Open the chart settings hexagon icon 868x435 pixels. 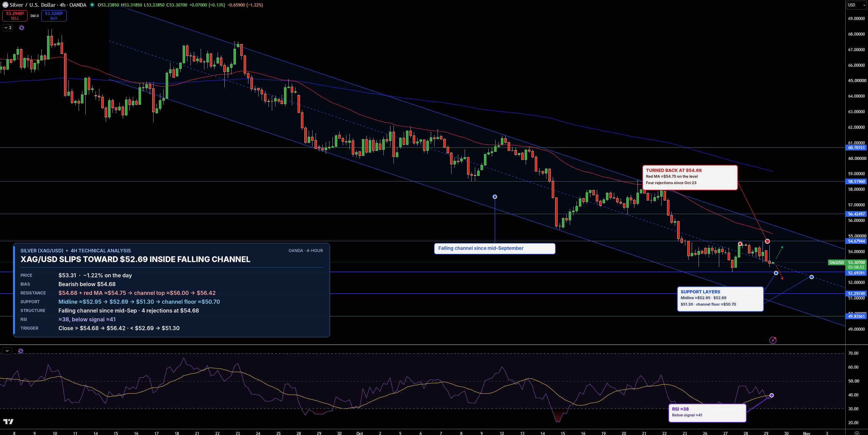pos(857,433)
